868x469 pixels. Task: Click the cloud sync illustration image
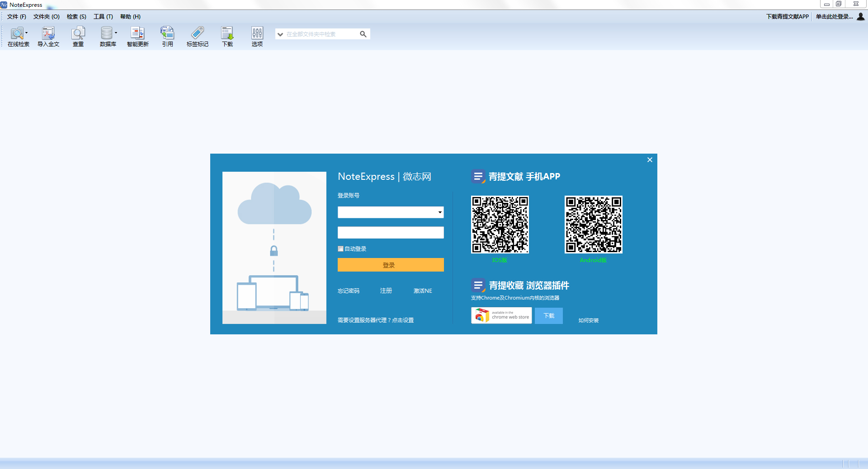274,248
